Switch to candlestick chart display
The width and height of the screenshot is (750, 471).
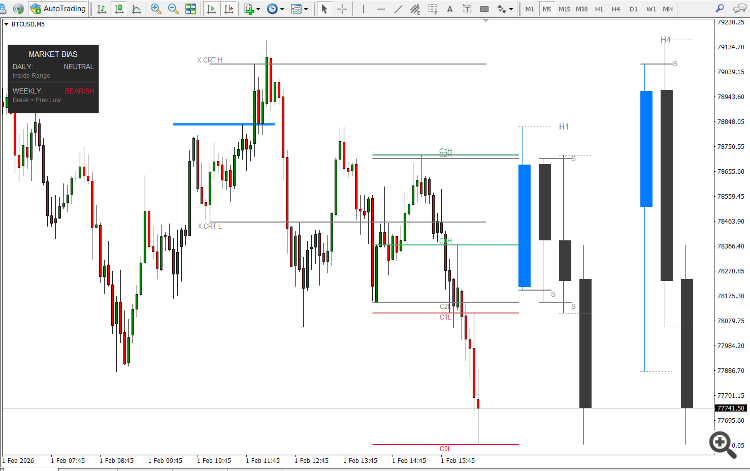(x=119, y=9)
